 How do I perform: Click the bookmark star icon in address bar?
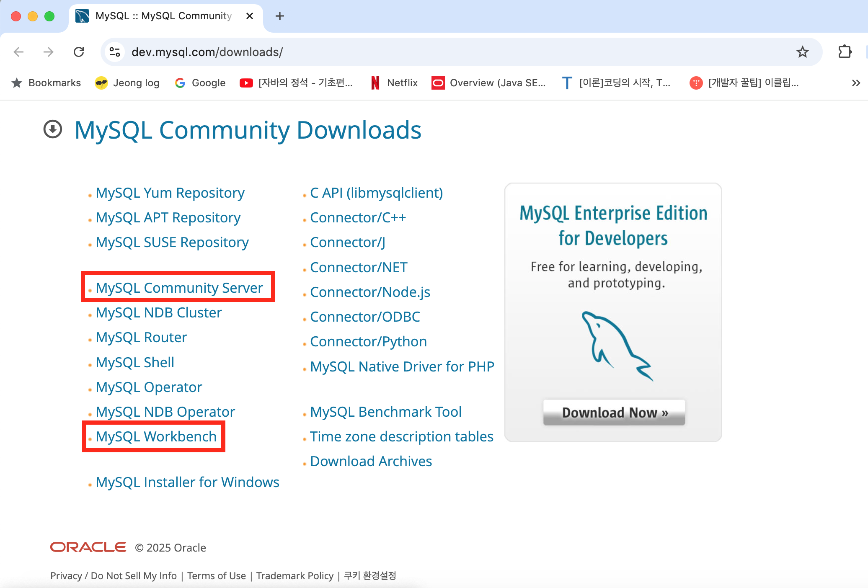(x=802, y=52)
